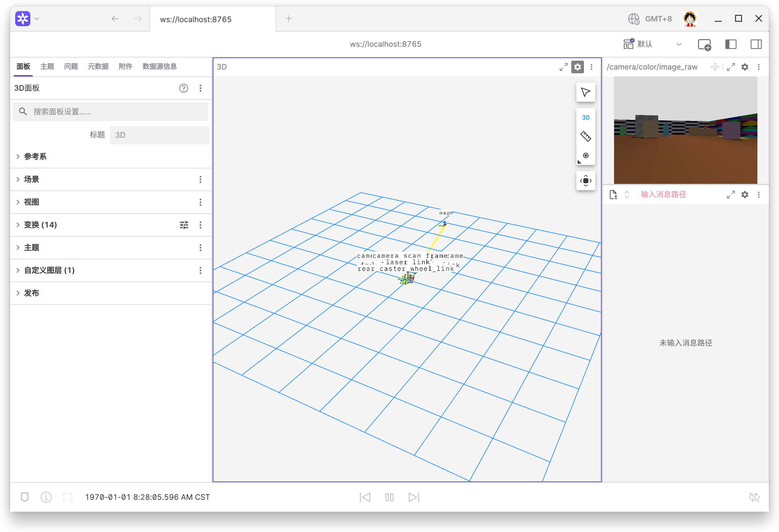Fullscreen the 3D panel
This screenshot has height=532, width=779.
pyautogui.click(x=563, y=67)
